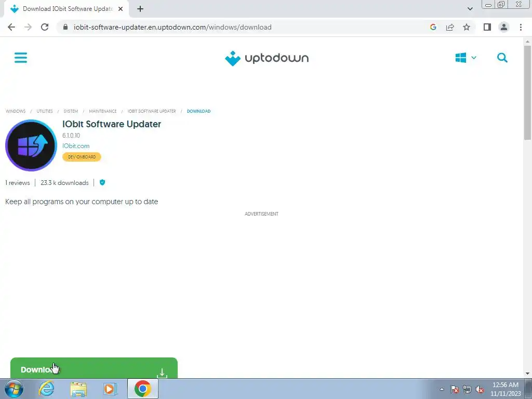Screen dimensions: 532x399
Task: Click the DOWNLOAD breadcrumb
Action: [x=198, y=111]
